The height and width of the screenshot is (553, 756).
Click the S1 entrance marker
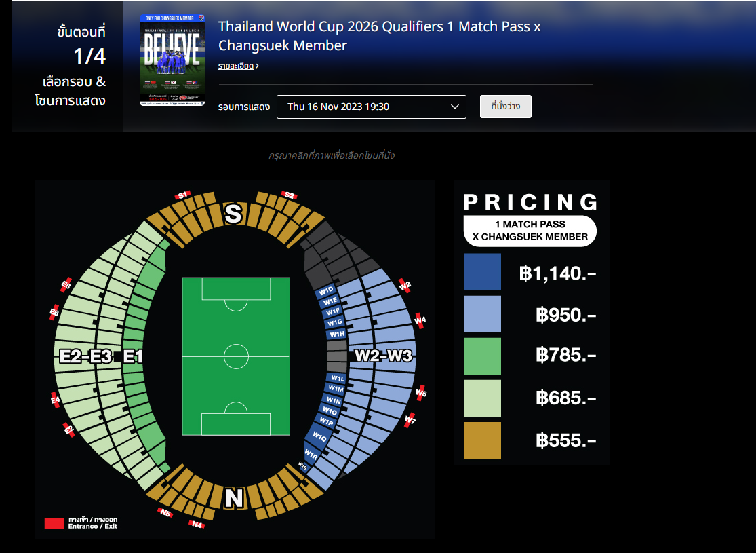click(x=182, y=195)
